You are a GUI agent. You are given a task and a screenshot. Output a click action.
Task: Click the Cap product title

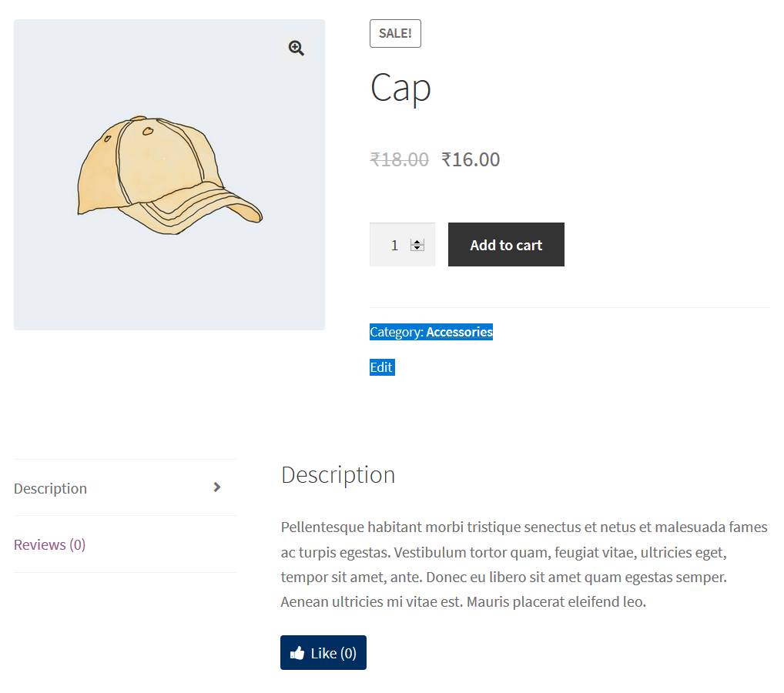point(400,88)
